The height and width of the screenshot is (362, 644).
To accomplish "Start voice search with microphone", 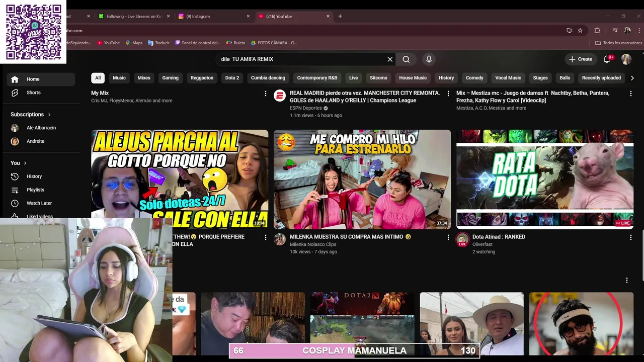I will (429, 59).
